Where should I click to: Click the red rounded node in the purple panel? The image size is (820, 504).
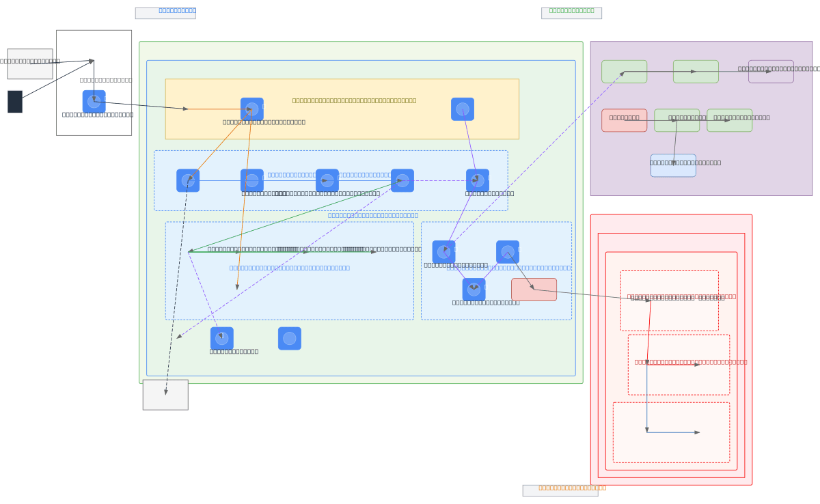point(624,120)
